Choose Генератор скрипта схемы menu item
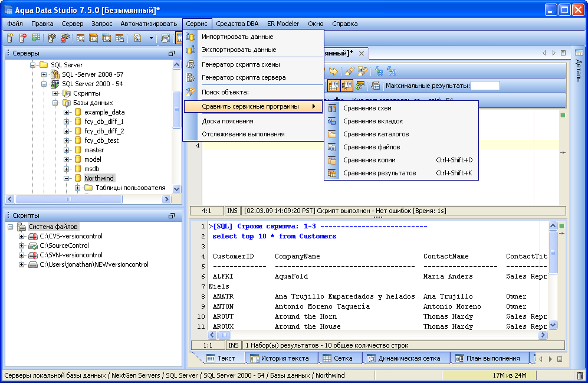 254,64
